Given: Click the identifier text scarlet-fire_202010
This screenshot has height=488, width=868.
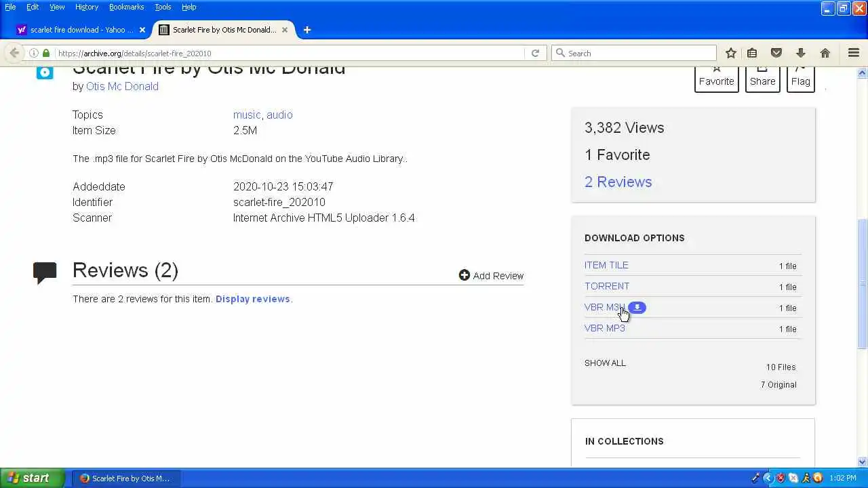Looking at the screenshot, I should (x=279, y=202).
